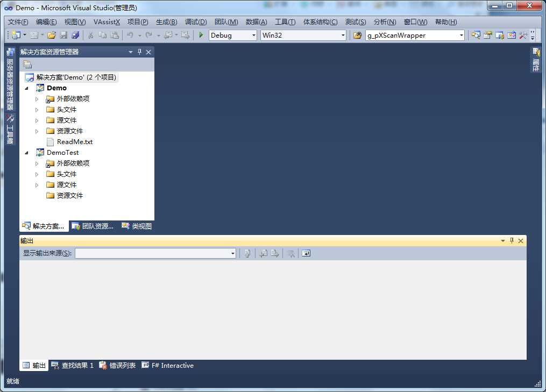Click the Save floppy disk icon
The width and height of the screenshot is (546, 392).
(x=63, y=35)
